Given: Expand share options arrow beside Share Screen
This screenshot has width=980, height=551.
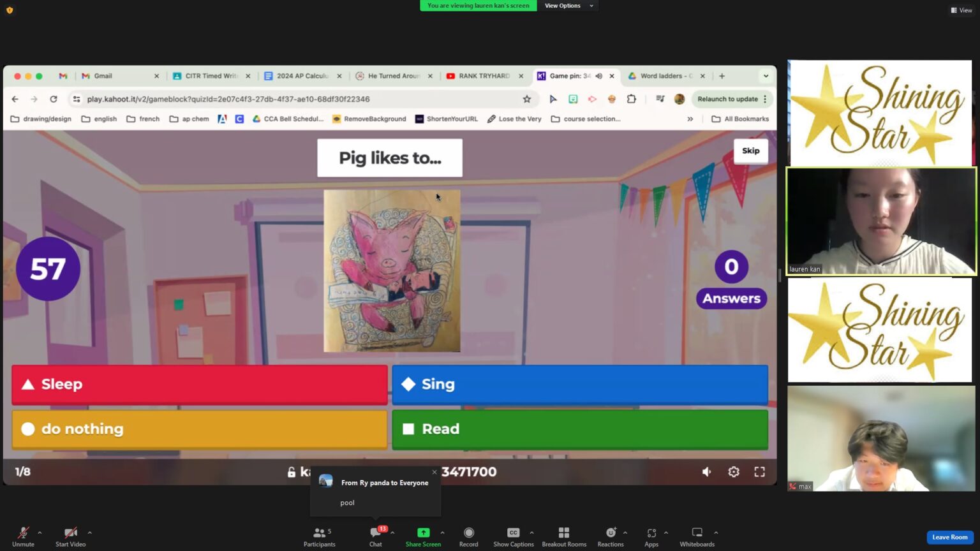Looking at the screenshot, I should (442, 533).
